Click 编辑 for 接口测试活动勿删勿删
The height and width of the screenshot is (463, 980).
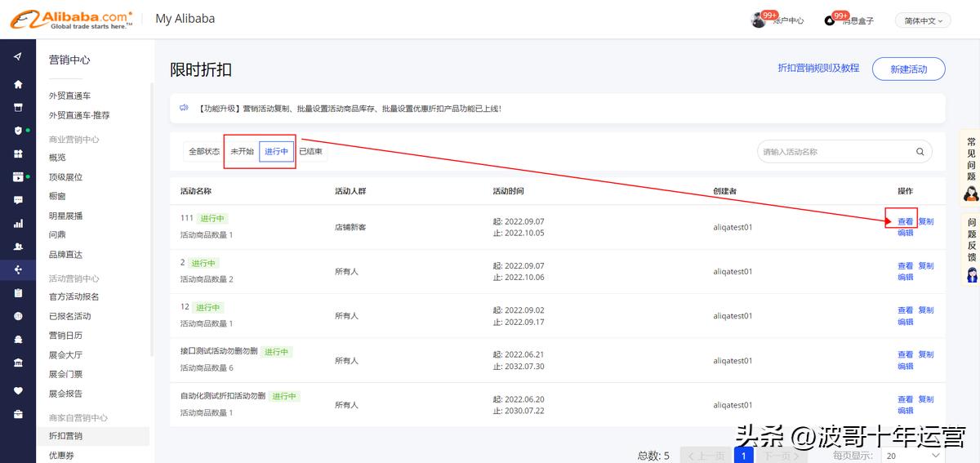[x=906, y=367]
